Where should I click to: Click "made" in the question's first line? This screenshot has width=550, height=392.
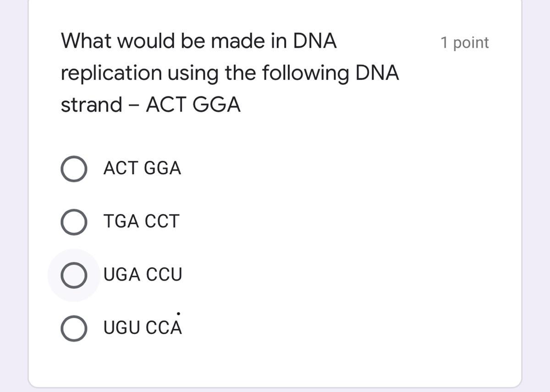click(237, 41)
